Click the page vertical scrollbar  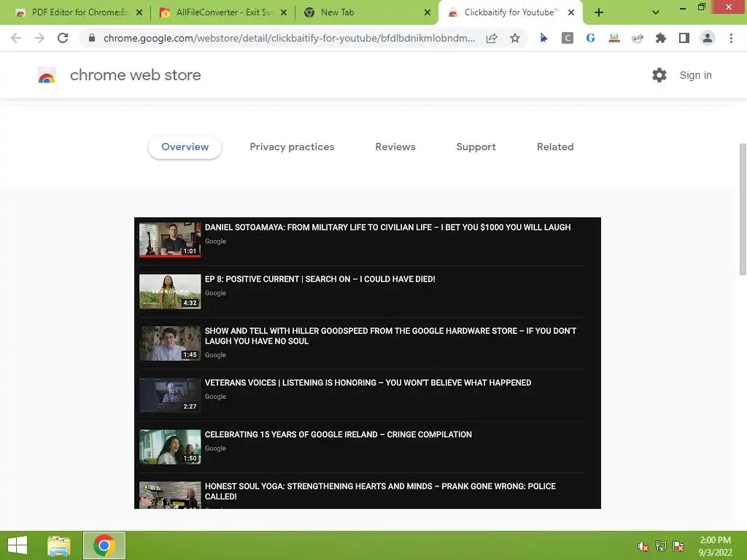click(x=743, y=209)
